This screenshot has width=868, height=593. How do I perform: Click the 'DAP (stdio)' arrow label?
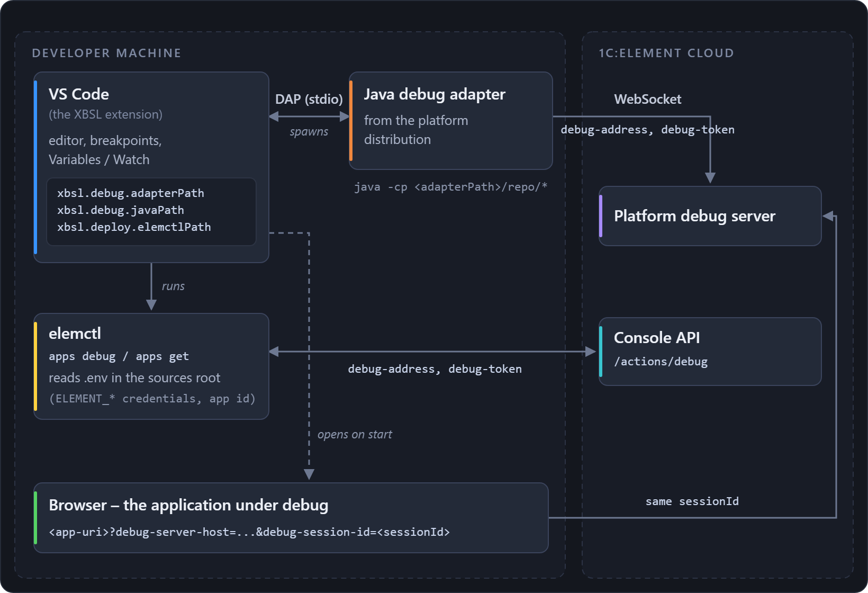pyautogui.click(x=309, y=99)
